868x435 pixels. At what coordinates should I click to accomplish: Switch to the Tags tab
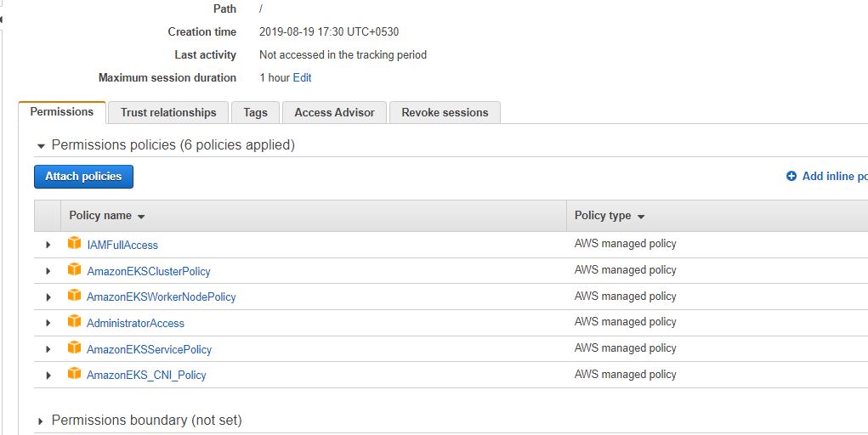click(255, 112)
